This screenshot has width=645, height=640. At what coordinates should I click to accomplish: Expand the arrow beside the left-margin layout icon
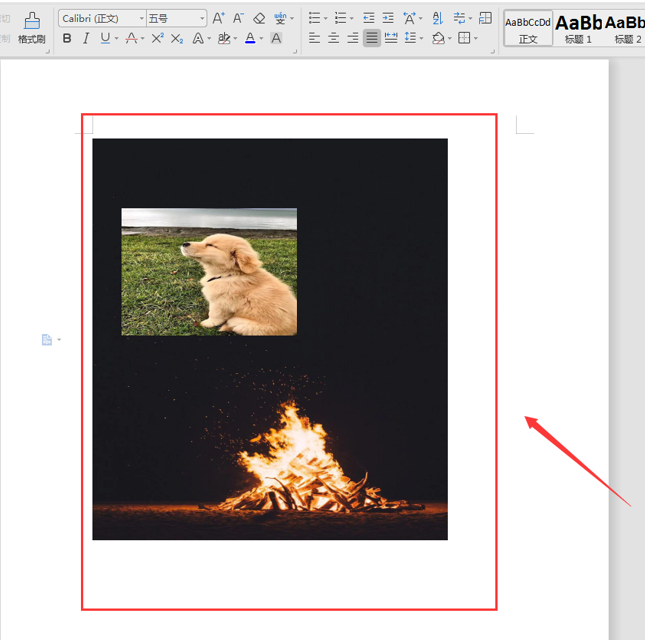click(x=59, y=340)
